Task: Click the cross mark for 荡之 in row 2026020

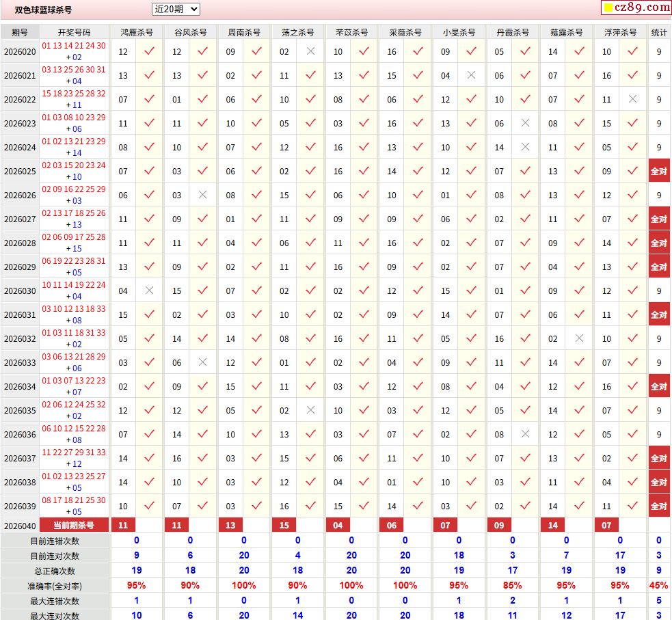Action: 310,51
